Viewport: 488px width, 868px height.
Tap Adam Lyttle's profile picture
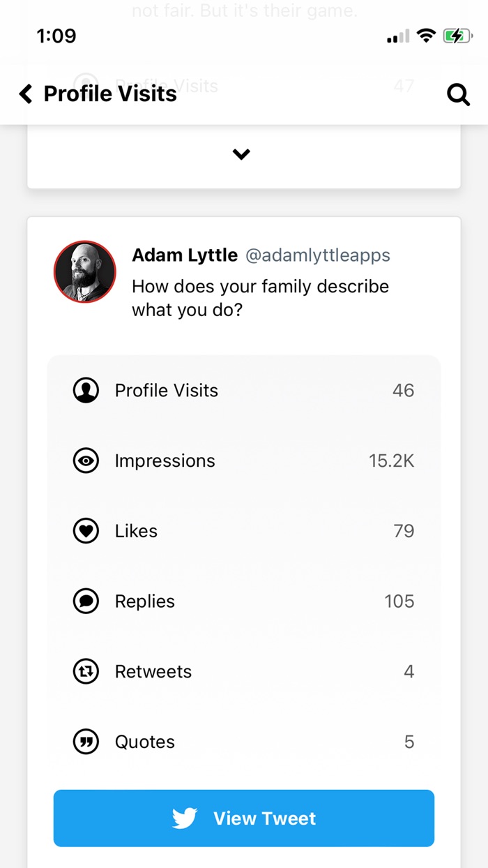[x=84, y=272]
